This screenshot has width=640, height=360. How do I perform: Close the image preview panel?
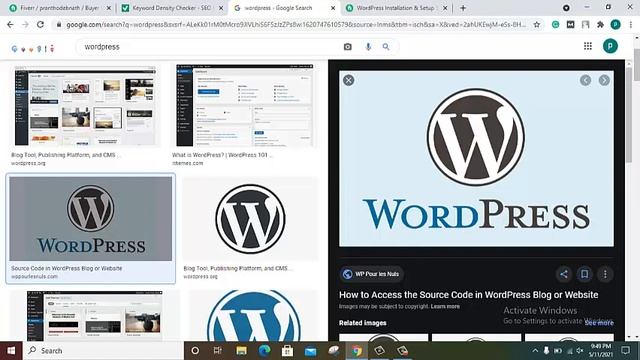point(348,80)
